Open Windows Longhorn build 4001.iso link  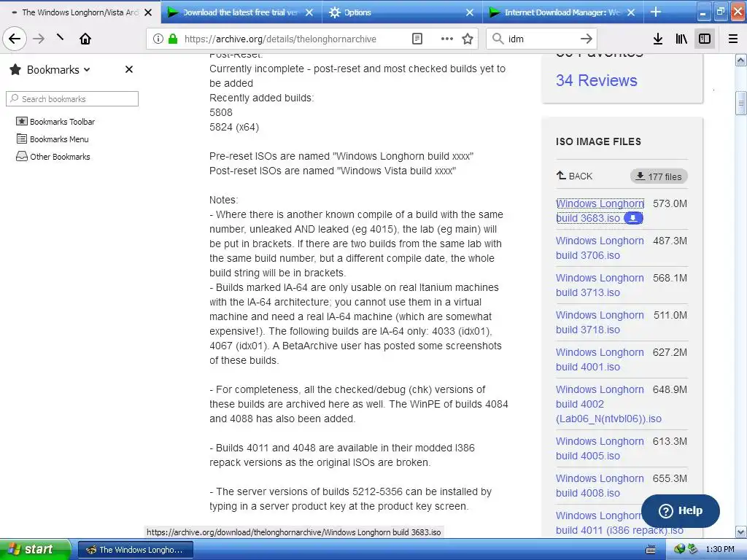(x=600, y=359)
